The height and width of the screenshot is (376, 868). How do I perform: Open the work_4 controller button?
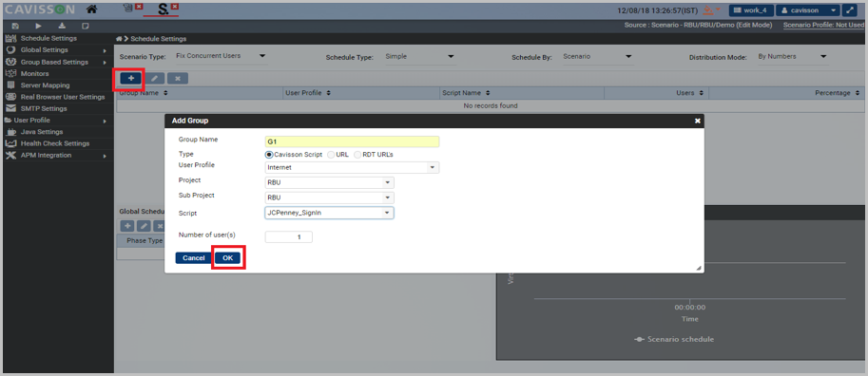751,9
